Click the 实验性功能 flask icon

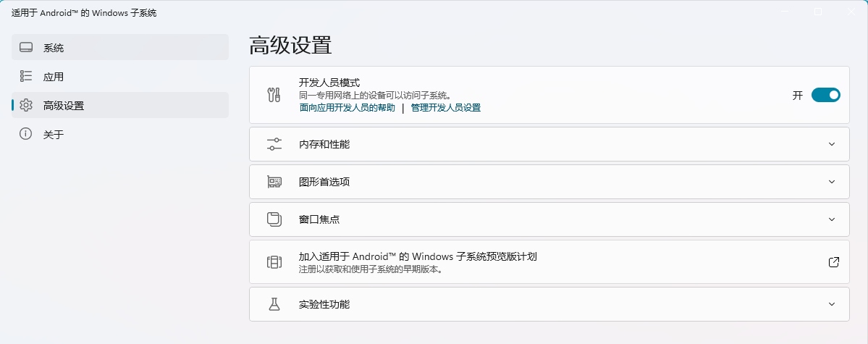274,304
